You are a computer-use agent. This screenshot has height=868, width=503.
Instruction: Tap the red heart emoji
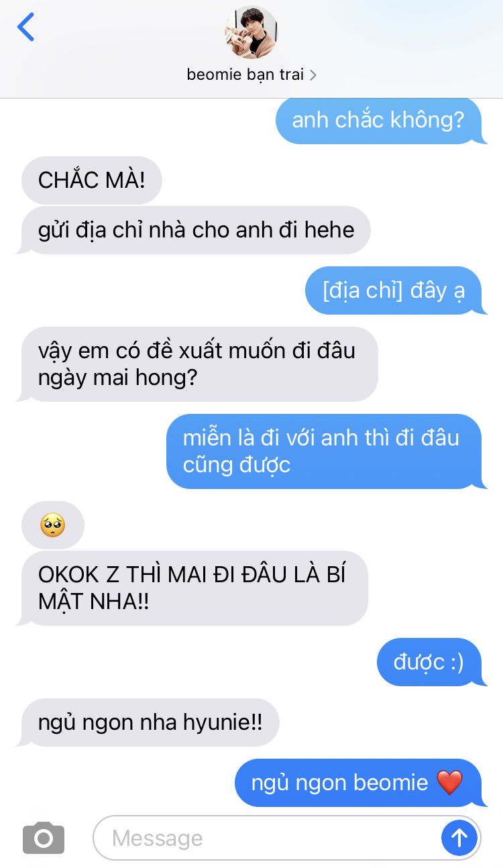pos(449,782)
